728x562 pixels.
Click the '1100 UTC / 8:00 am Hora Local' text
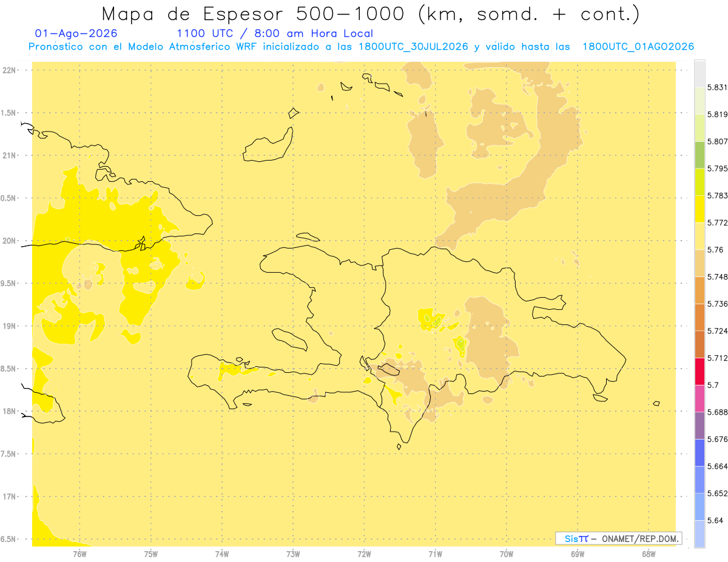tap(275, 33)
